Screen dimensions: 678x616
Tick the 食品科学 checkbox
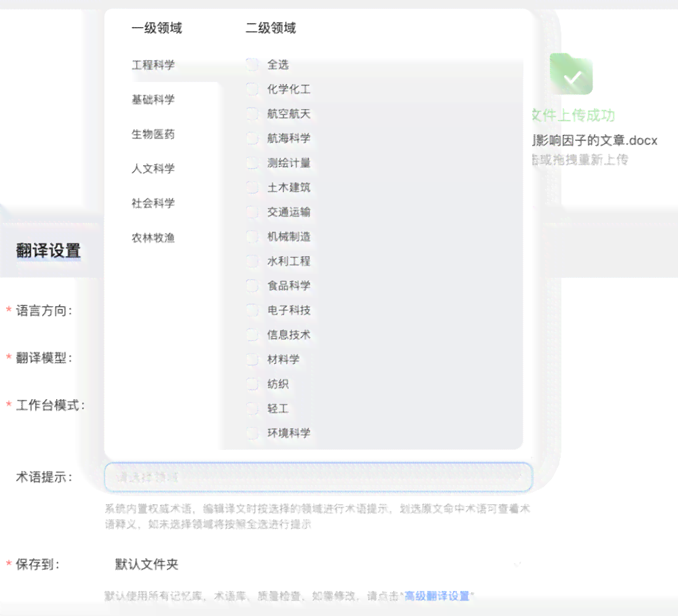[252, 286]
